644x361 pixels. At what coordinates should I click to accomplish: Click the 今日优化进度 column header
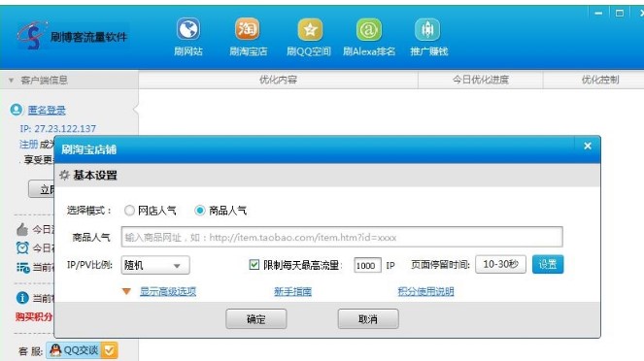click(481, 80)
